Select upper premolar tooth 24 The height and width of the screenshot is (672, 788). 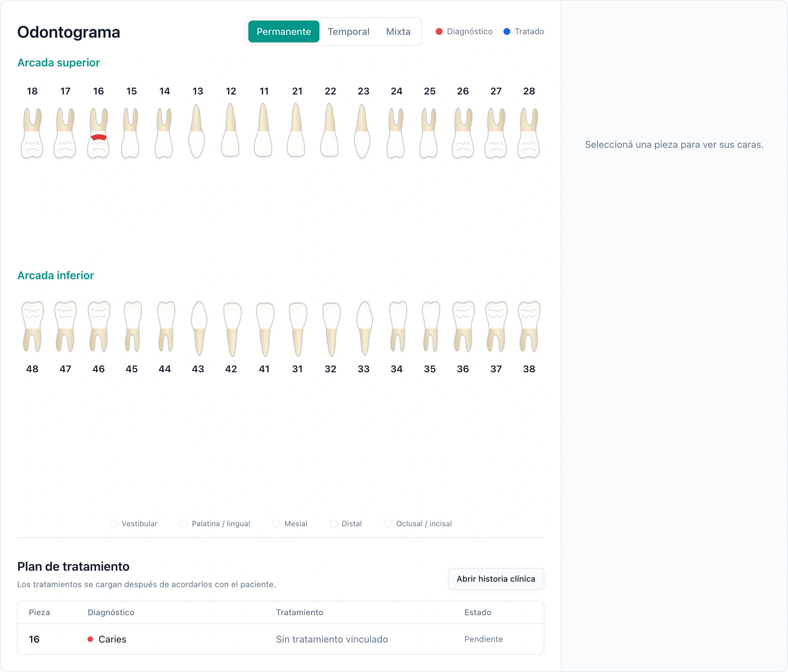pyautogui.click(x=395, y=132)
